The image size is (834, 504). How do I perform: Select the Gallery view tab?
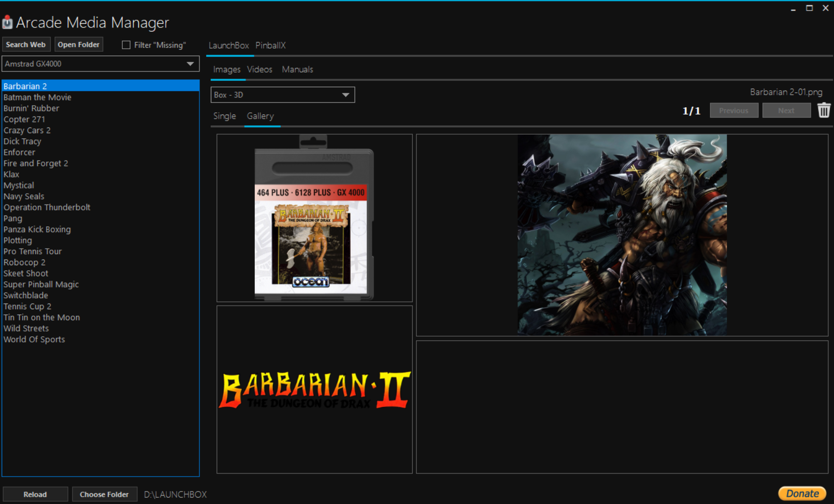coord(260,116)
